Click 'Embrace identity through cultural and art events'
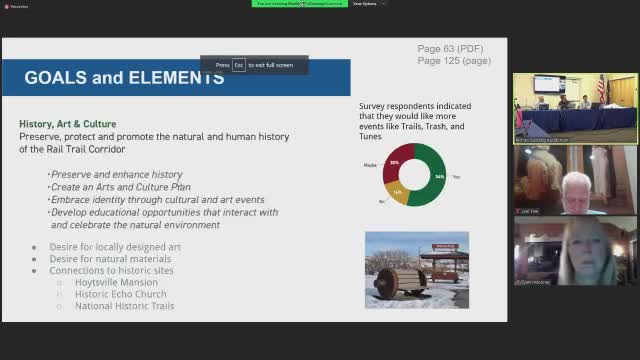Viewport: 640px width, 360px height. pos(157,200)
